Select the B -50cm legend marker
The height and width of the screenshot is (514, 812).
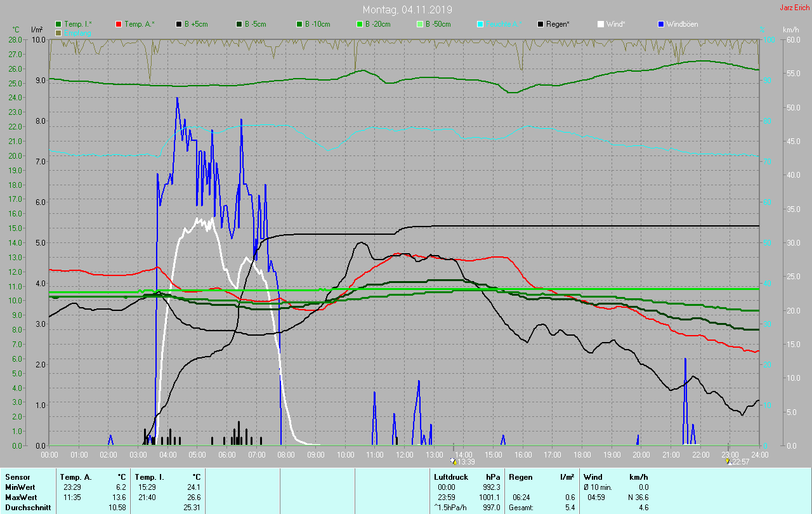coord(420,24)
